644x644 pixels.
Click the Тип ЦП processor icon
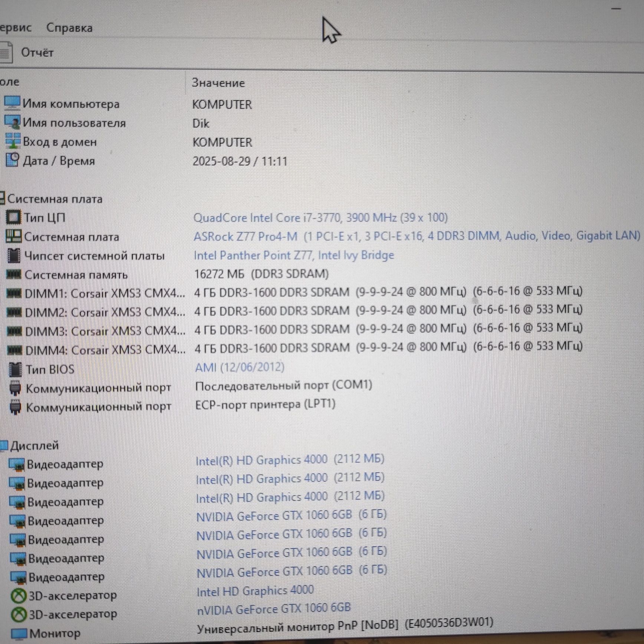coord(13,217)
